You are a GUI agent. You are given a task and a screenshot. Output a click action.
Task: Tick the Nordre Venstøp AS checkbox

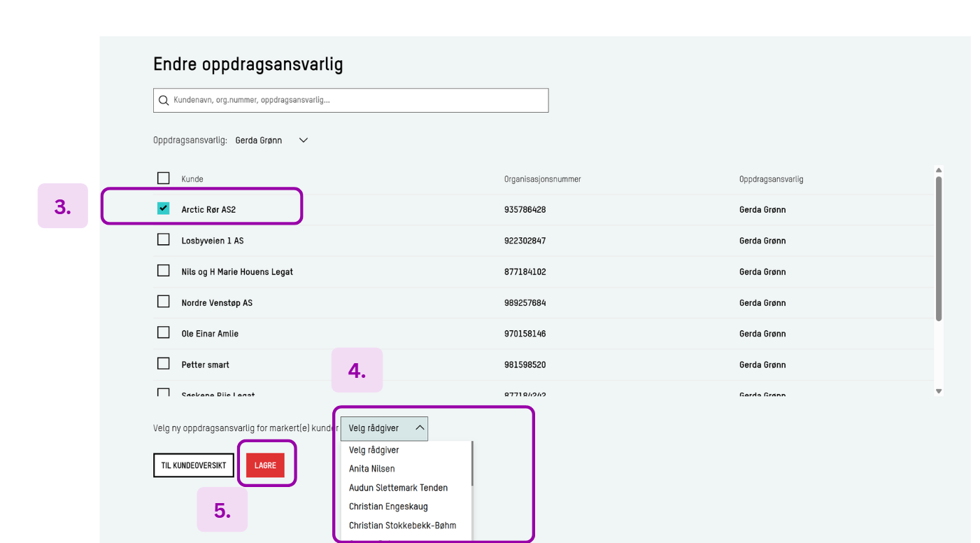click(x=164, y=302)
